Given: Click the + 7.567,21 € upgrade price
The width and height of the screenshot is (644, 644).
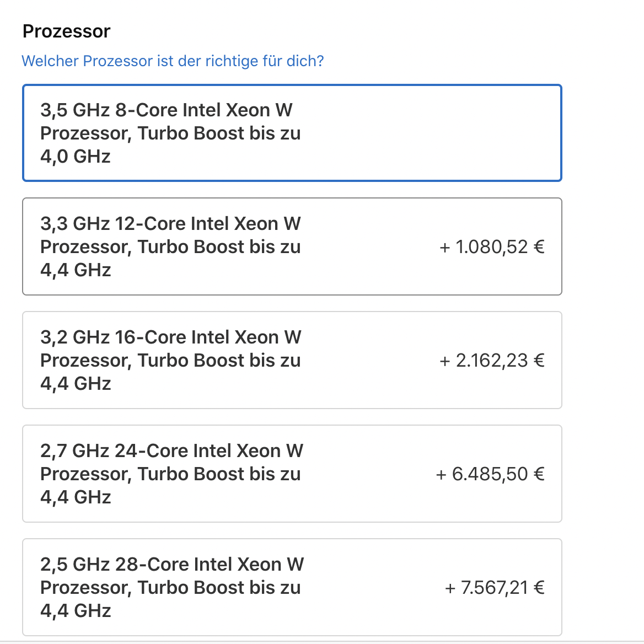Looking at the screenshot, I should tap(495, 588).
